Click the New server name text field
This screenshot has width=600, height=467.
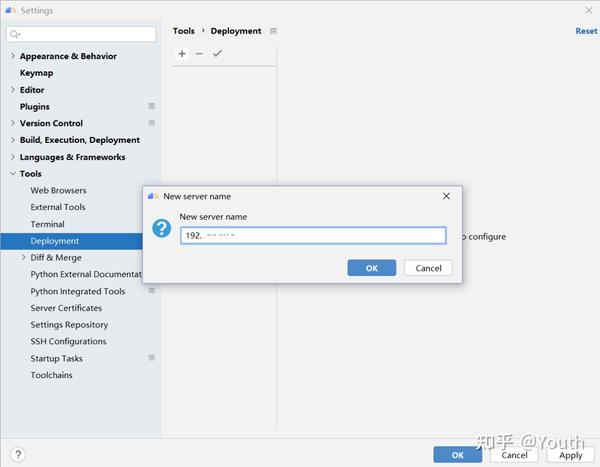click(312, 236)
